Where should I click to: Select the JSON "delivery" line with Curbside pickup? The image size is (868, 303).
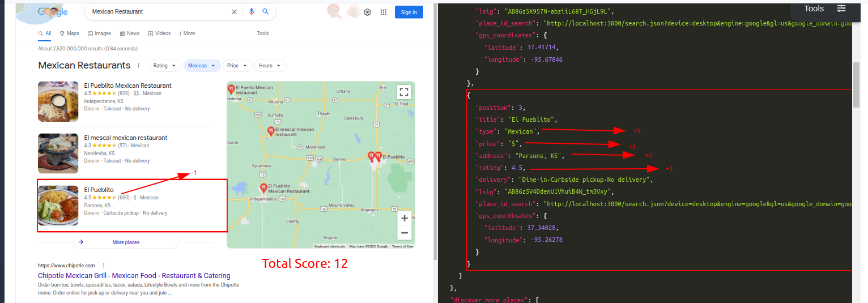[565, 180]
